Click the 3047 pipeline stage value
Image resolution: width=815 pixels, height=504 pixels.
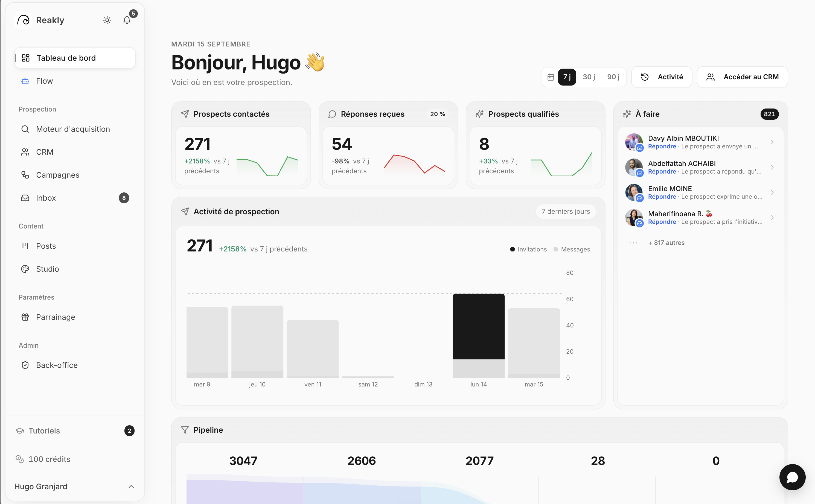pos(243,461)
